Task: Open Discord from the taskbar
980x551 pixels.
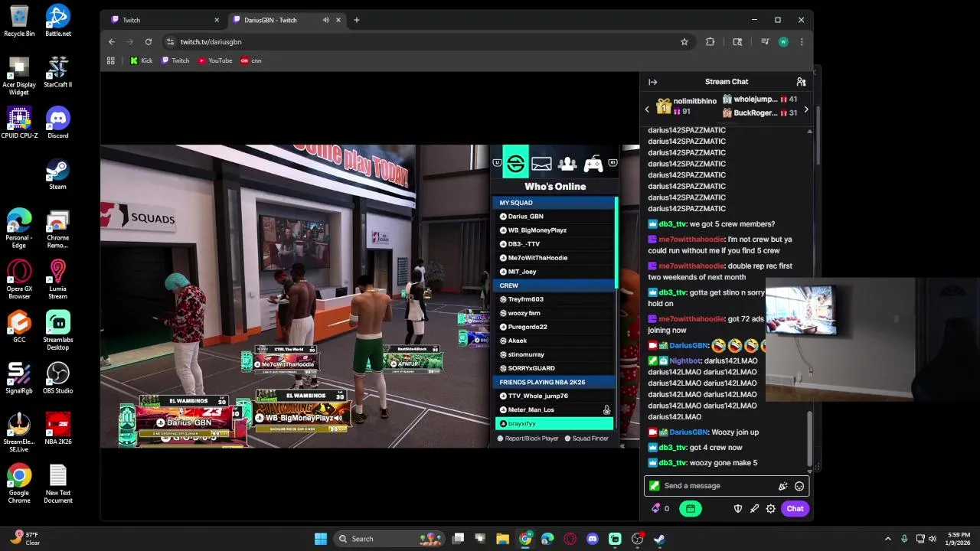Action: (592, 539)
